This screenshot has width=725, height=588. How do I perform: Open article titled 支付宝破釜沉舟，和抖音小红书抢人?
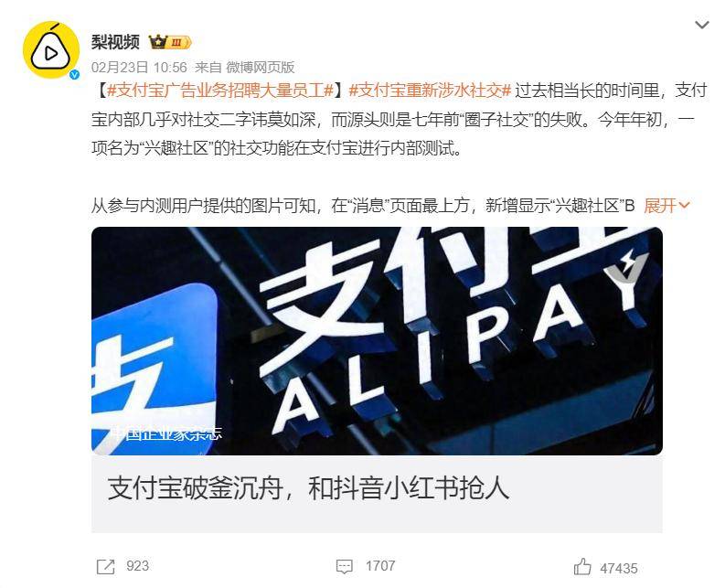point(308,488)
